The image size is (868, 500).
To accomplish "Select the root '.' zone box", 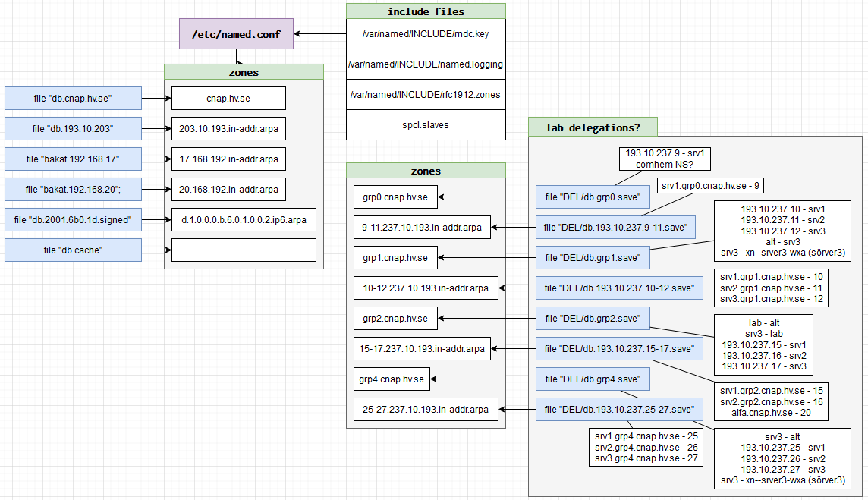I will point(244,250).
